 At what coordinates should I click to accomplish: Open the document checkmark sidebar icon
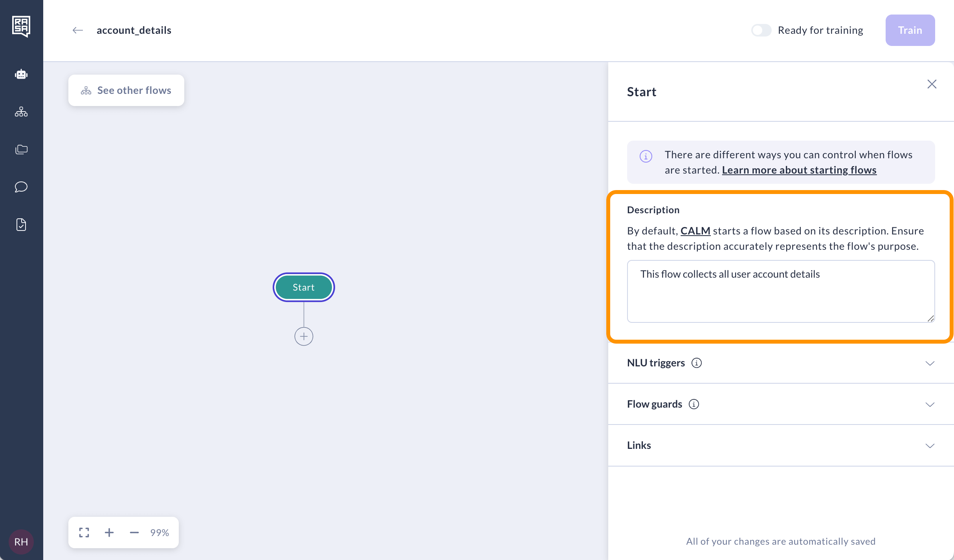coord(21,225)
